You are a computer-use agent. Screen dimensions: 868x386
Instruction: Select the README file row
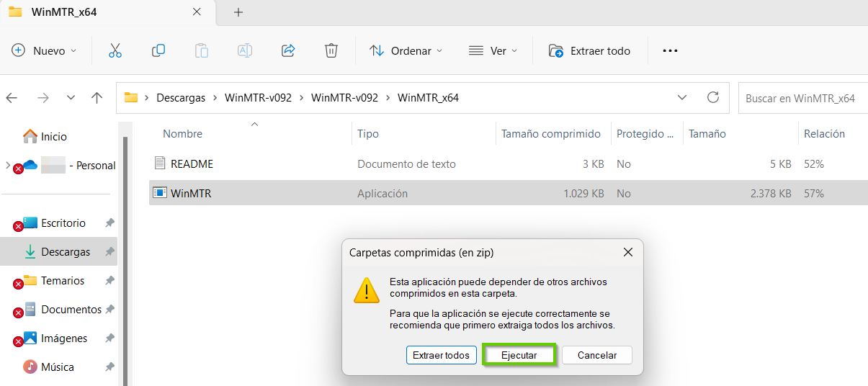click(508, 163)
